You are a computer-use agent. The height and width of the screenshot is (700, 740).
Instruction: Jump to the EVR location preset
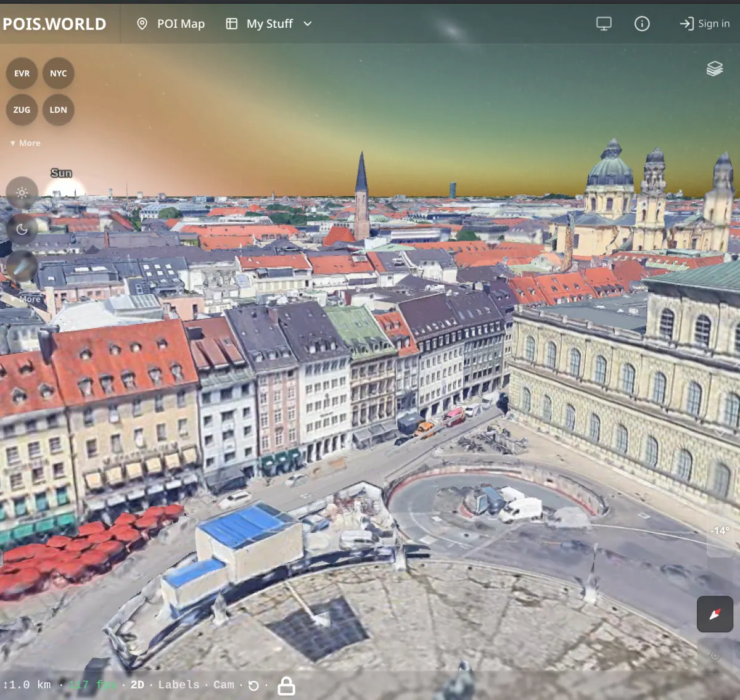point(22,73)
